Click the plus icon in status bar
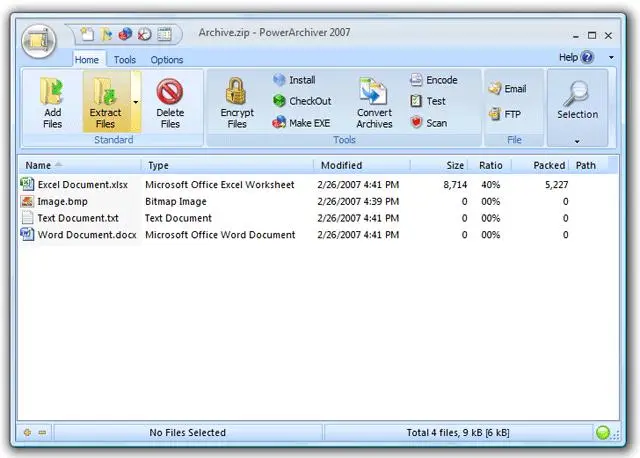 [27, 432]
